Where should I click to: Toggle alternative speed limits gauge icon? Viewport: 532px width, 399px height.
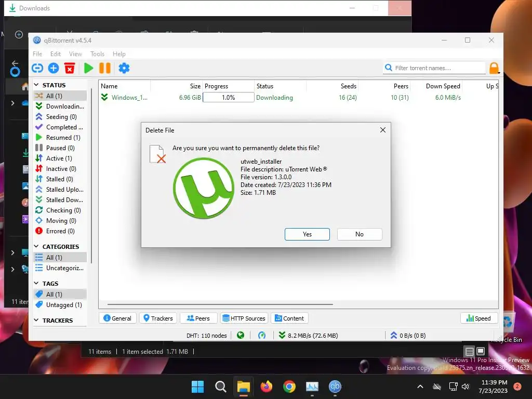point(262,336)
